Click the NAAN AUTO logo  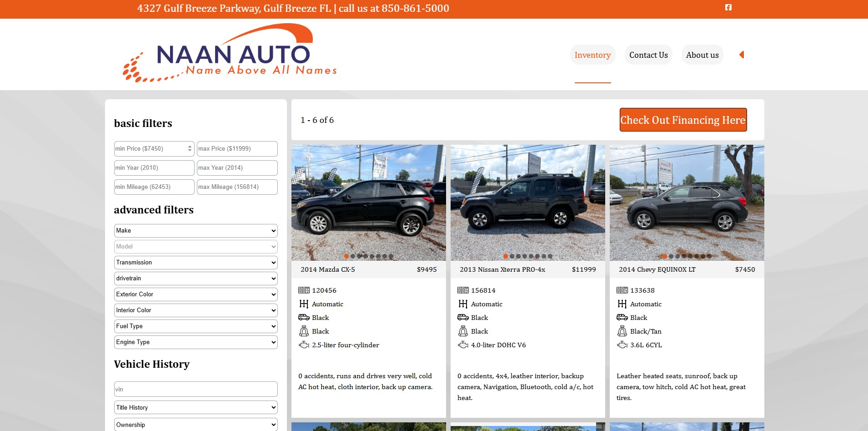coord(230,54)
